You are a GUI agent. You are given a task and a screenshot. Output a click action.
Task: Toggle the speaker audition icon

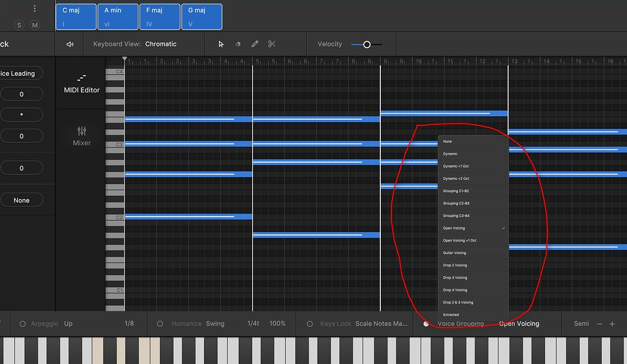click(70, 44)
